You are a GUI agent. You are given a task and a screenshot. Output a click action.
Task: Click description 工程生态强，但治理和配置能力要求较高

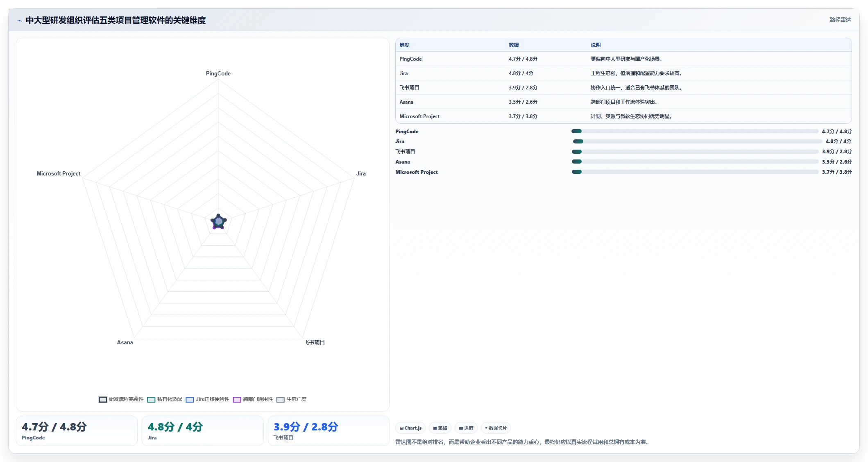(x=637, y=73)
